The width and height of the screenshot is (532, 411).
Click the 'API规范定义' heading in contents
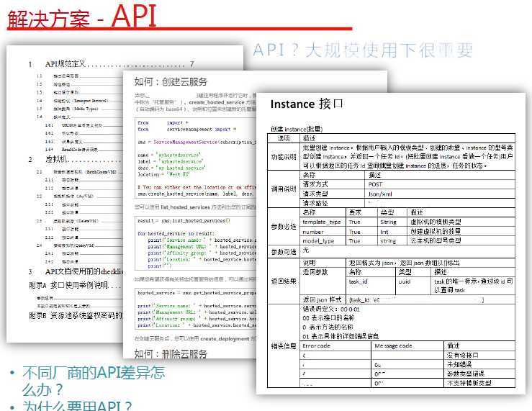(x=66, y=64)
